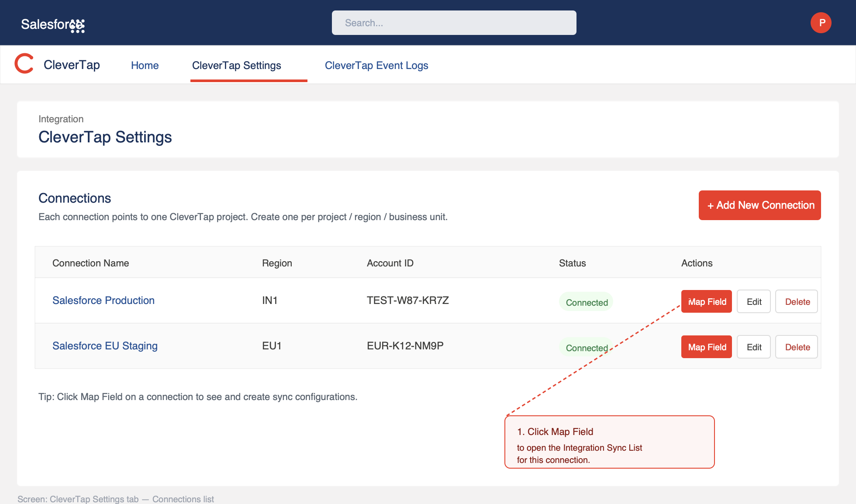This screenshot has width=856, height=504.
Task: Click the Connection Name column header
Action: point(91,263)
